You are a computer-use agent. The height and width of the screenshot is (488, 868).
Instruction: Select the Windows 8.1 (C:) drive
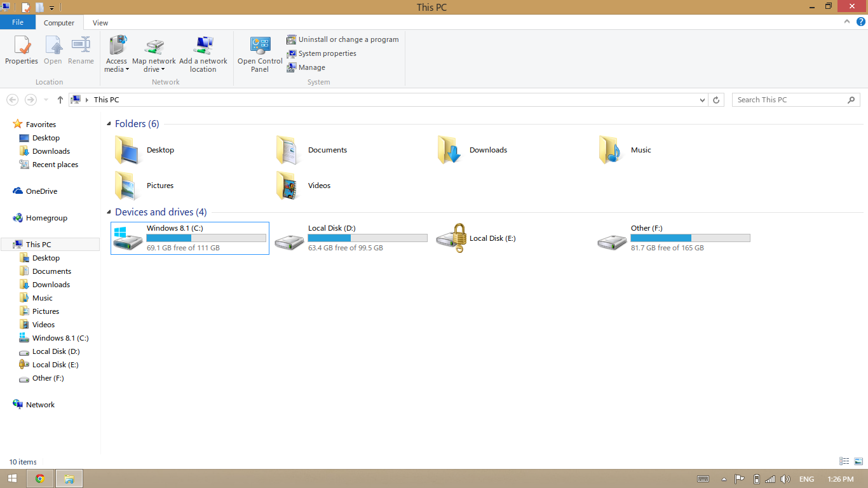click(x=190, y=238)
